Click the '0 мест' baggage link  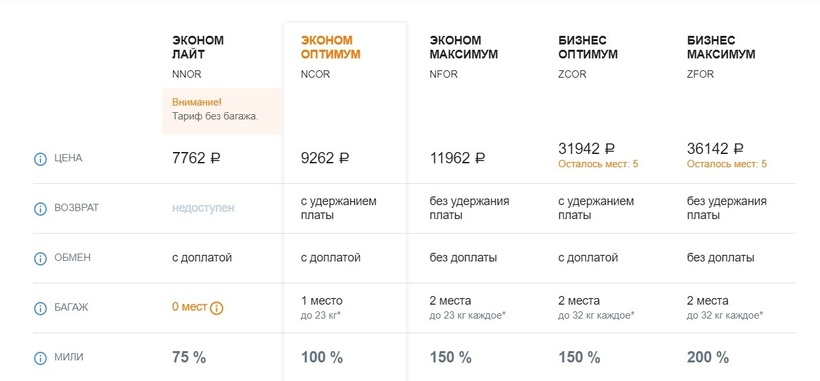click(189, 307)
